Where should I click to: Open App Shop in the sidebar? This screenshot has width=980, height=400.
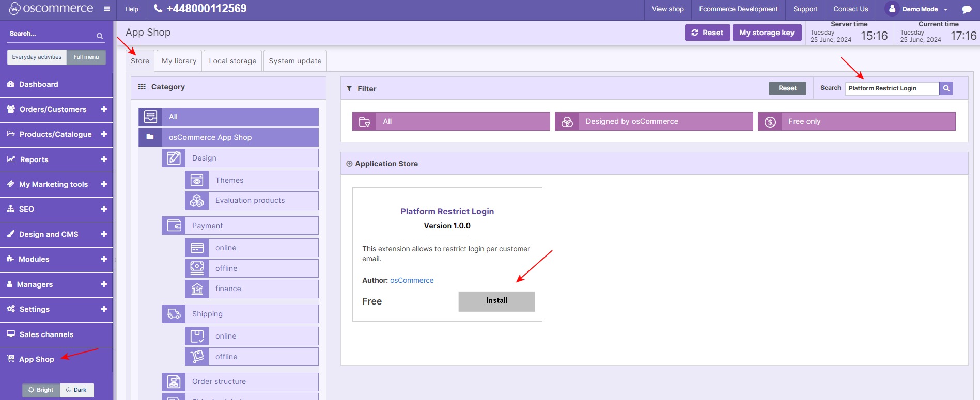(x=56, y=359)
